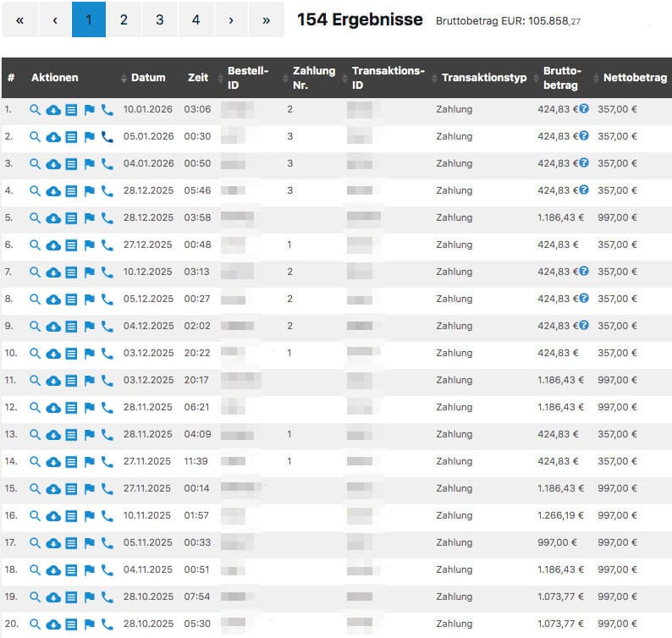
Task: Click help icon beside row 2 gross amount
Action: pyautogui.click(x=583, y=136)
